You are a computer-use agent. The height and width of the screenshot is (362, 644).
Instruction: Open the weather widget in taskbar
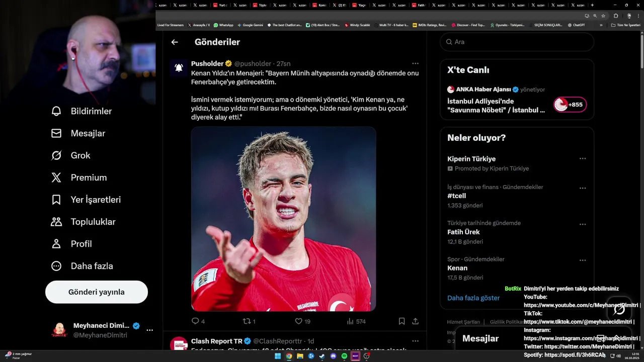[x=19, y=356]
